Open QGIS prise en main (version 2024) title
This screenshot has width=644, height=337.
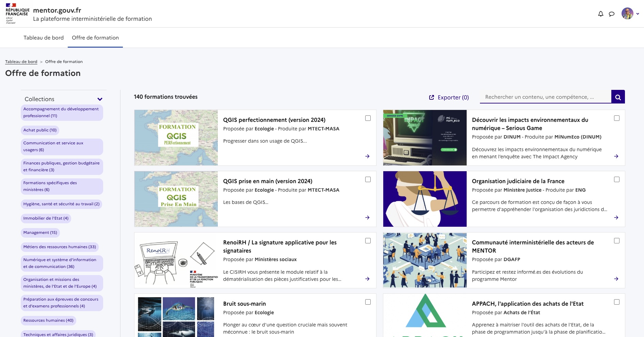click(x=268, y=181)
